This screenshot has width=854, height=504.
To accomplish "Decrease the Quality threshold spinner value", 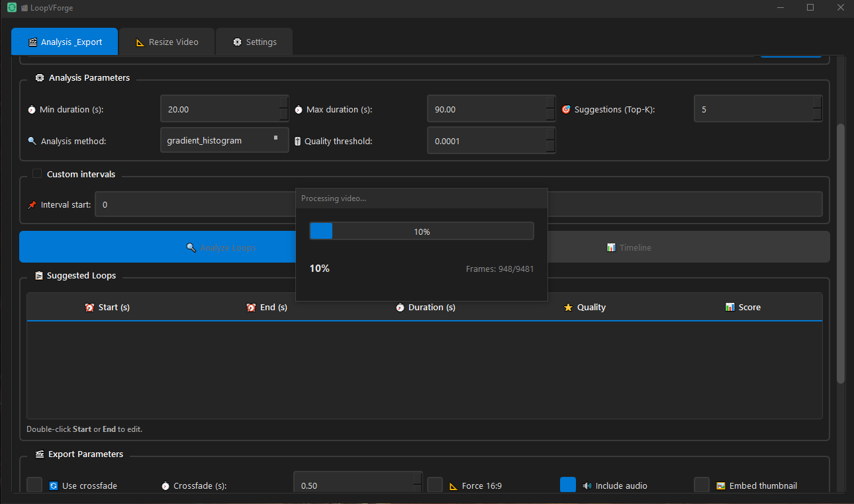I will [x=550, y=147].
